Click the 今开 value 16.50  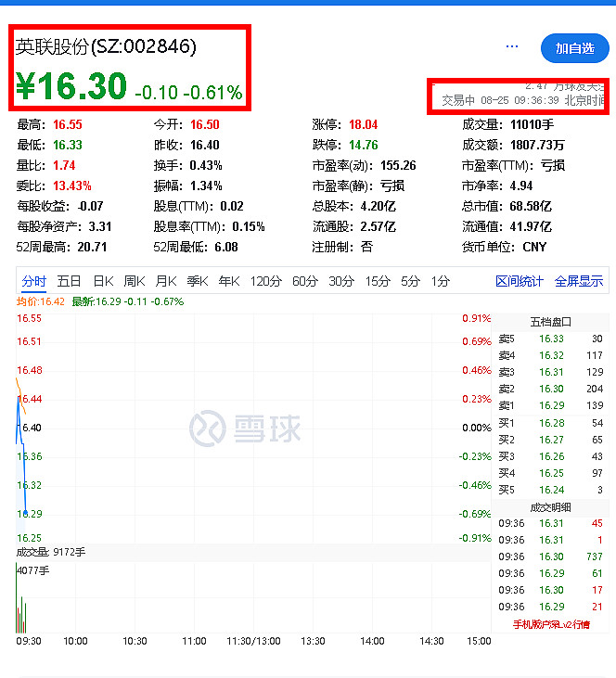click(205, 124)
